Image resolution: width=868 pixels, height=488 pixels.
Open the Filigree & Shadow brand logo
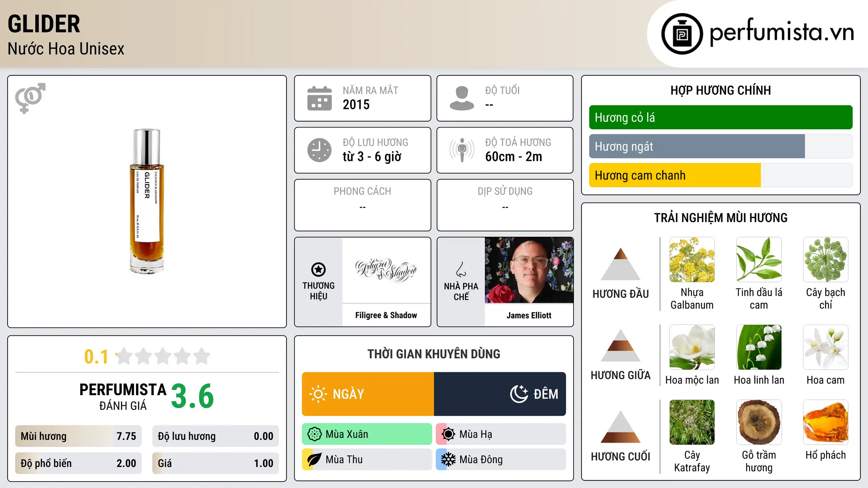tap(386, 270)
